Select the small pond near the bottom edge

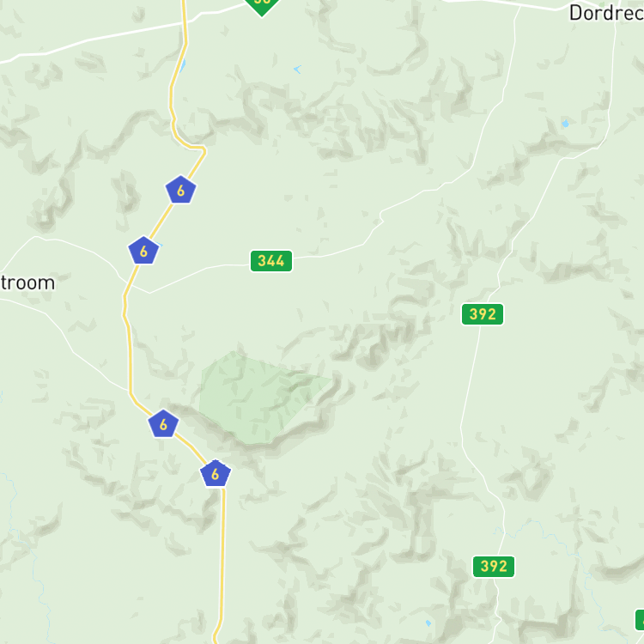tap(428, 623)
